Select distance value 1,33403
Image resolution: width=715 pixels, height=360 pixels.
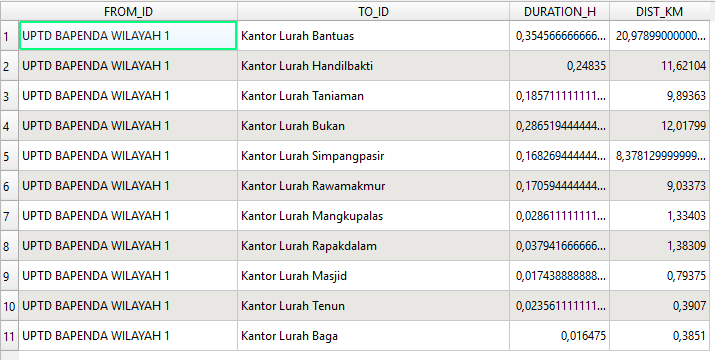coord(659,216)
